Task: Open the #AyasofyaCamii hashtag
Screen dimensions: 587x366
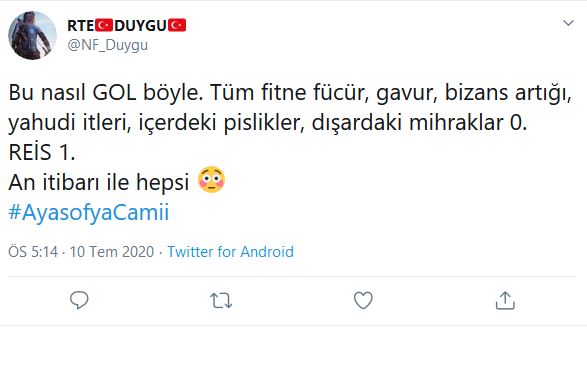Action: (89, 212)
